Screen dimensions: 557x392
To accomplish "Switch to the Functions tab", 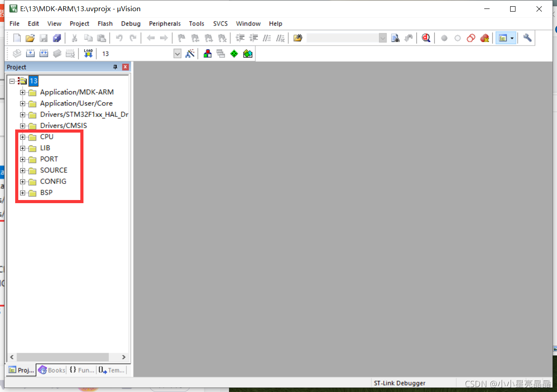I will tap(82, 370).
